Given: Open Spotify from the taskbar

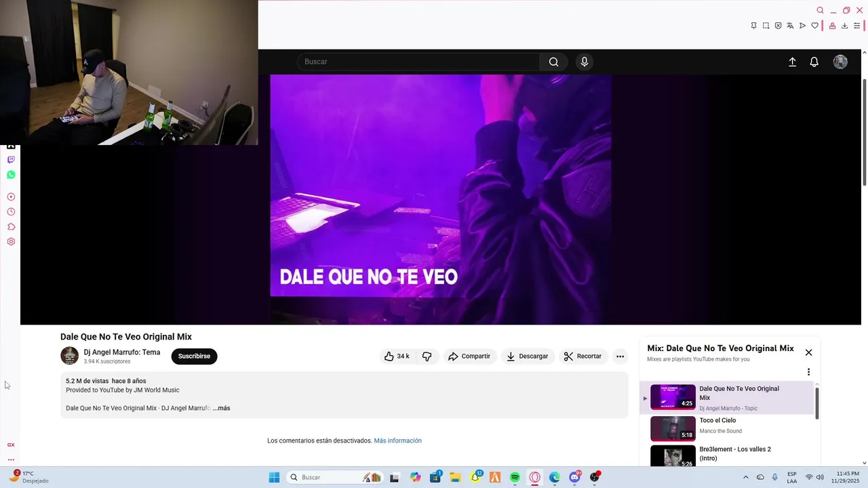Looking at the screenshot, I should point(515,477).
